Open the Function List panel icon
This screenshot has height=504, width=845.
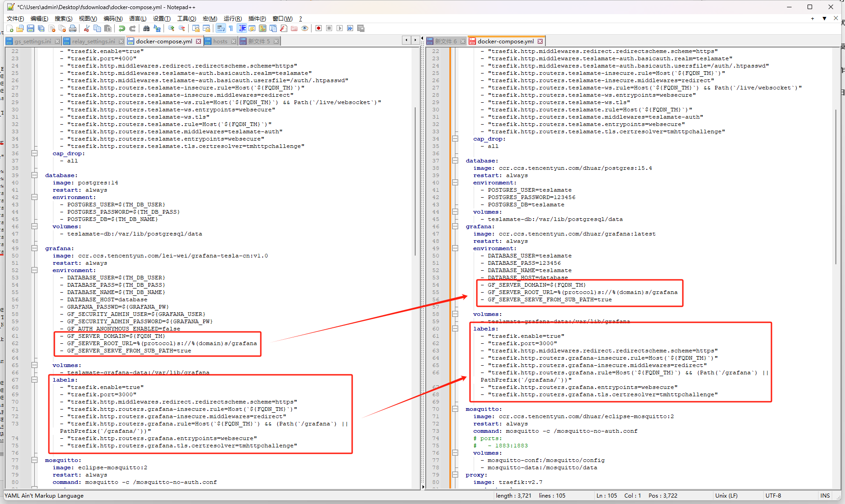tap(284, 28)
